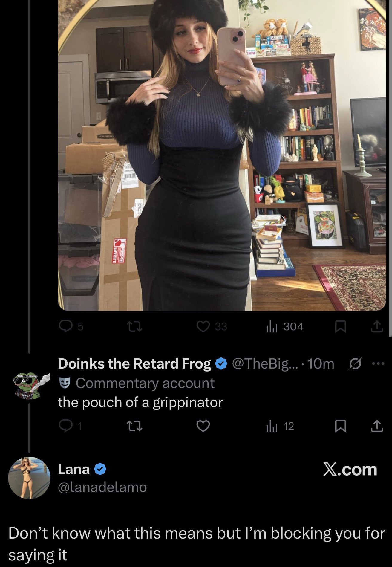The width and height of the screenshot is (392, 567).
Task: Reply to the mirror selfie post
Action: pyautogui.click(x=64, y=326)
